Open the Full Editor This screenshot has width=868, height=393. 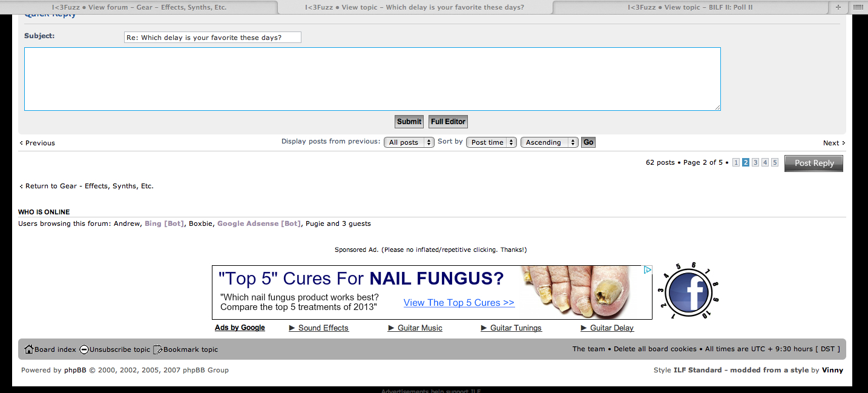pos(448,122)
